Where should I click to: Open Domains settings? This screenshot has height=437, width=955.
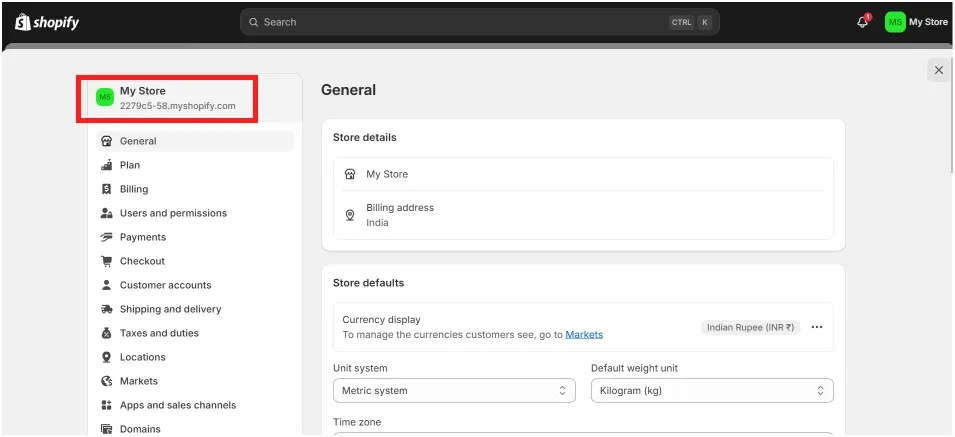pos(195,429)
